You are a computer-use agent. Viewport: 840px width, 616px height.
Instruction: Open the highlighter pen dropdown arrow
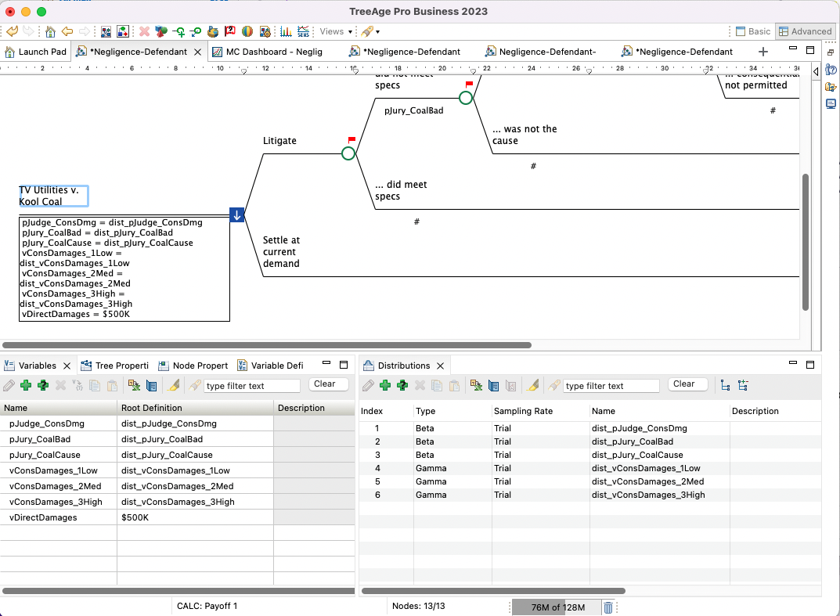[377, 32]
